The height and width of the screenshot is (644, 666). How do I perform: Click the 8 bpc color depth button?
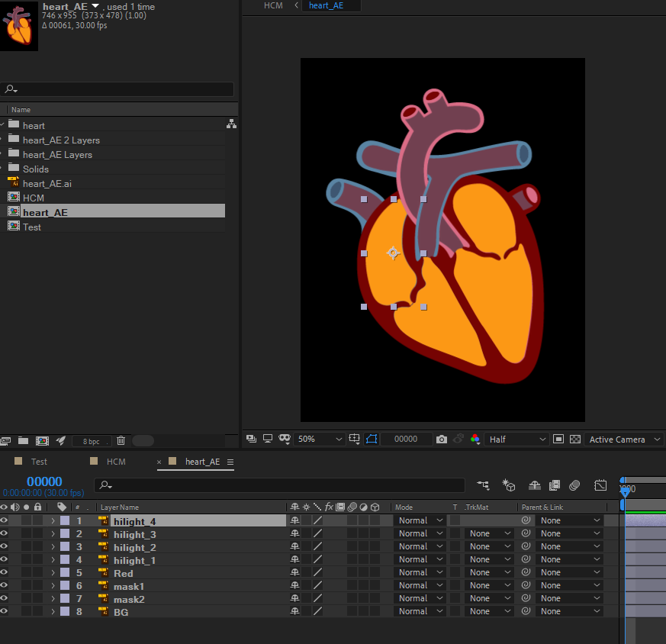tap(91, 441)
